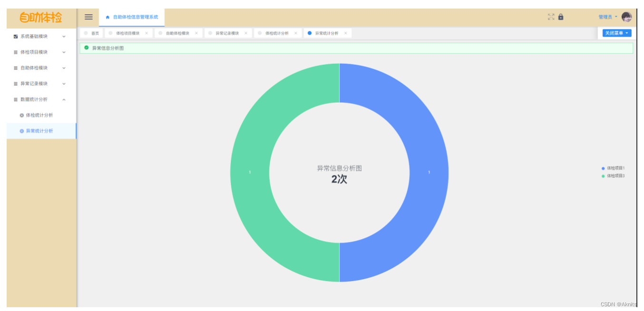This screenshot has width=644, height=311.
Task: Close the 异常统计分析 tab
Action: pos(345,33)
